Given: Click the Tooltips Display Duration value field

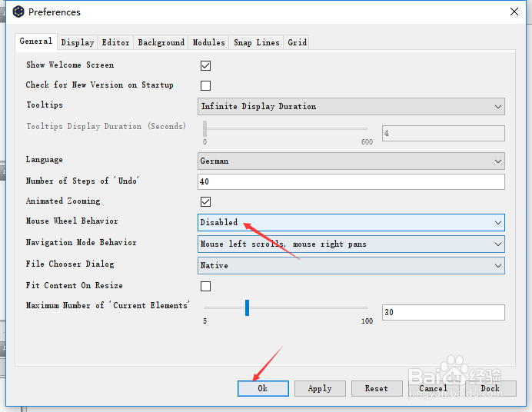Looking at the screenshot, I should tap(444, 133).
